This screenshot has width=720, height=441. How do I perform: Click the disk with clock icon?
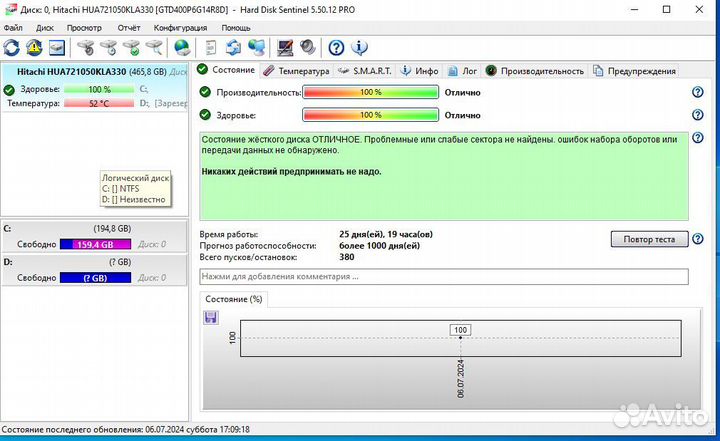pos(108,47)
